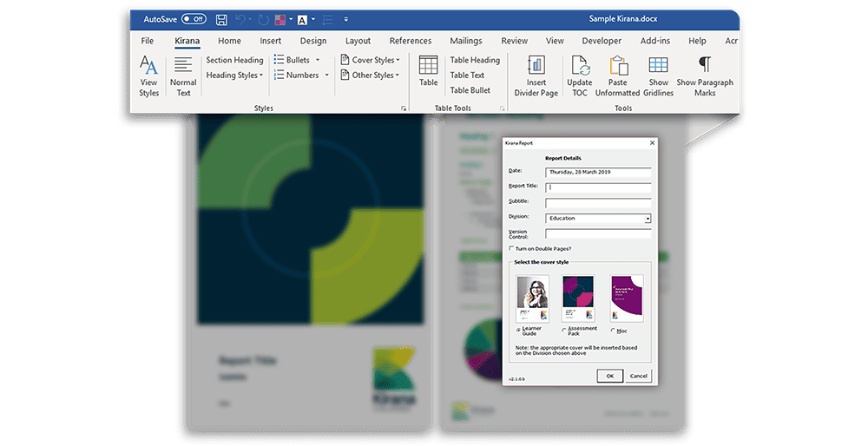Expand the Heading Styles dropdown
Image resolution: width=868 pixels, height=446 pixels.
pyautogui.click(x=234, y=75)
